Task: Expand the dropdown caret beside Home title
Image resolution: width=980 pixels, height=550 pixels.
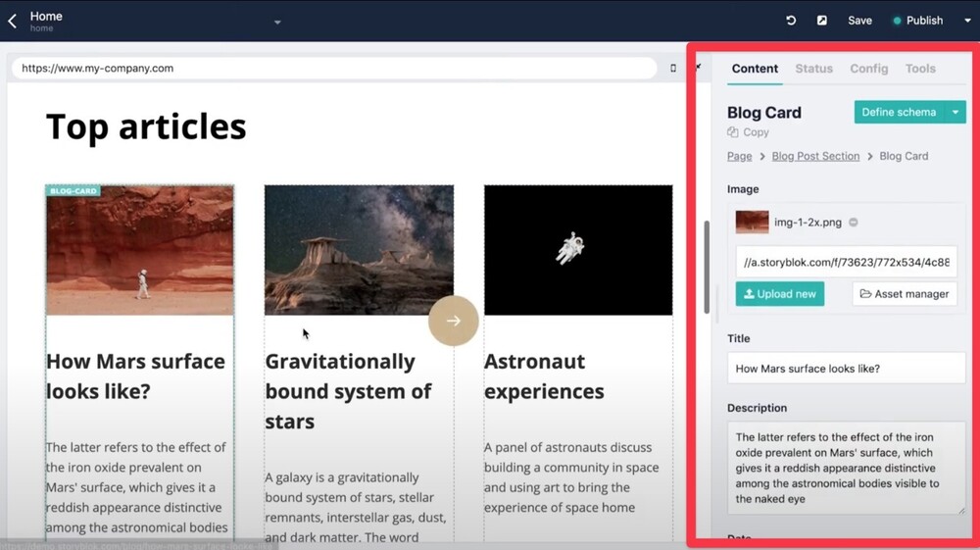Action: click(277, 23)
